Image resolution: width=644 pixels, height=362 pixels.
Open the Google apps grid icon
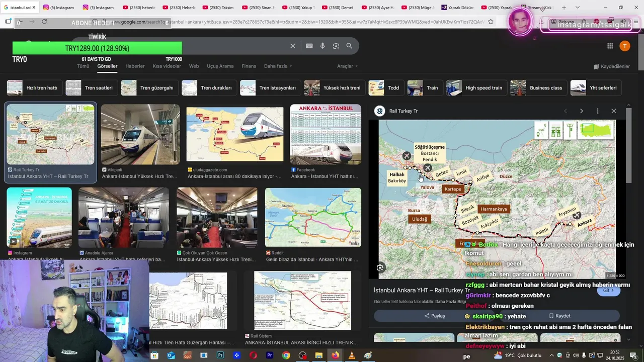click(x=610, y=46)
